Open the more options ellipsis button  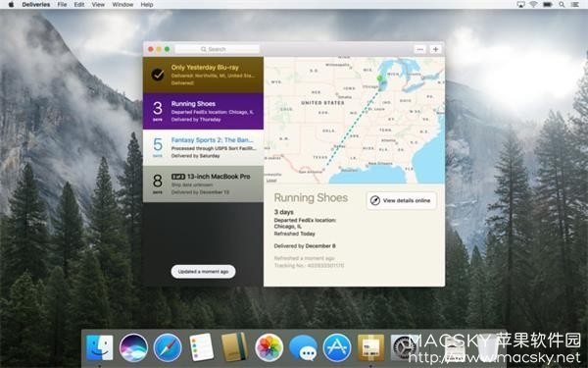click(x=419, y=49)
